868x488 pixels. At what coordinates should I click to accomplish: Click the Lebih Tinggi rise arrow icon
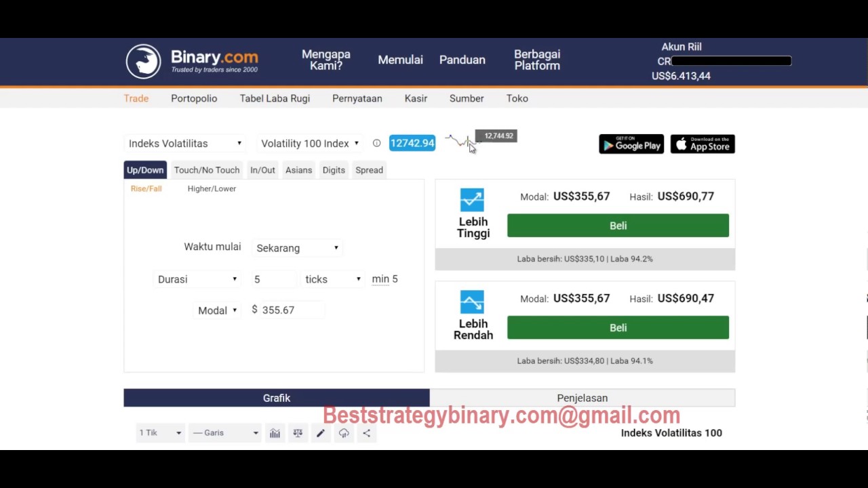point(472,200)
